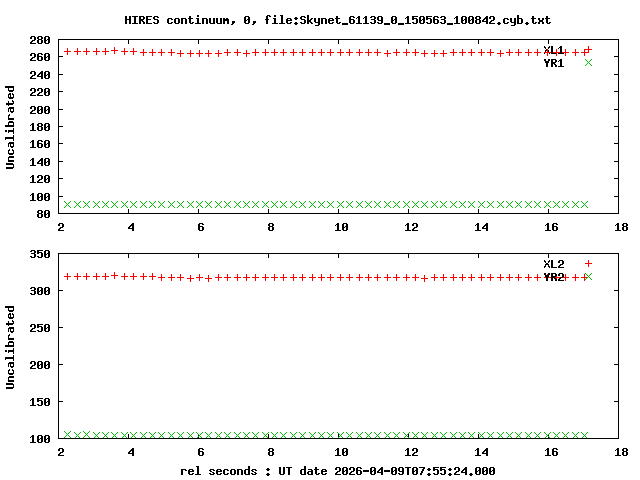Click the rel seconds UT date axis label
Image resolution: width=640 pixels, height=480 pixels.
(x=337, y=471)
